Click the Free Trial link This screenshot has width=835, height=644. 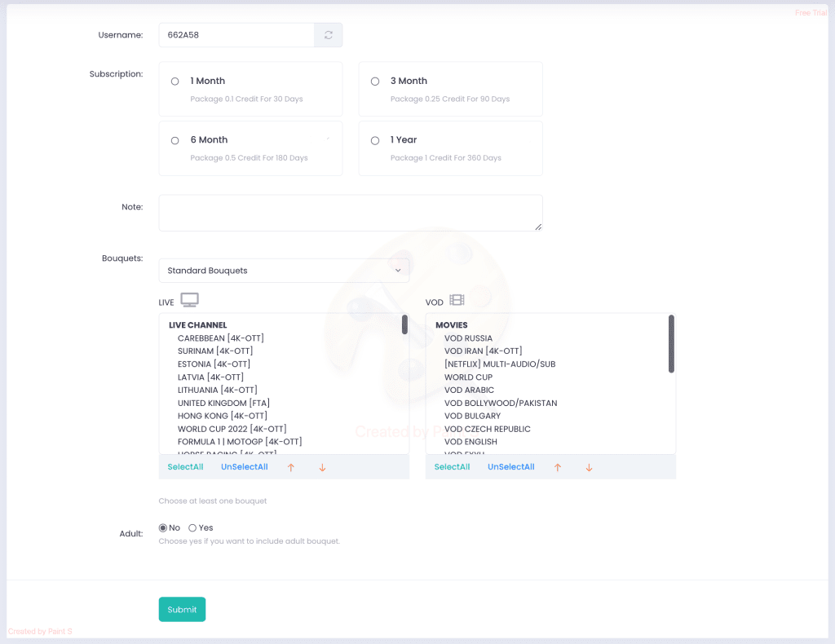811,13
